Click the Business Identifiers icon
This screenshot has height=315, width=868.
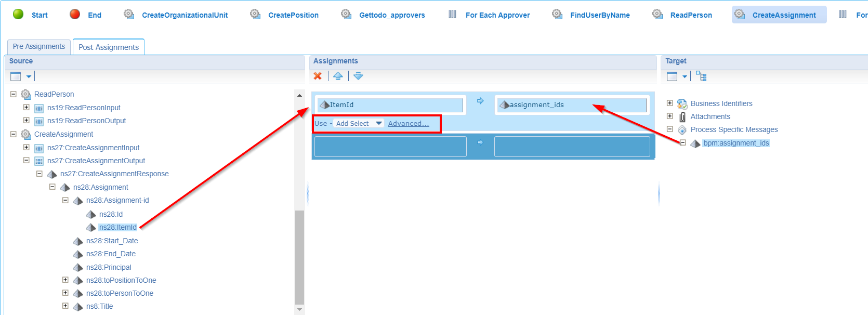[x=682, y=104]
